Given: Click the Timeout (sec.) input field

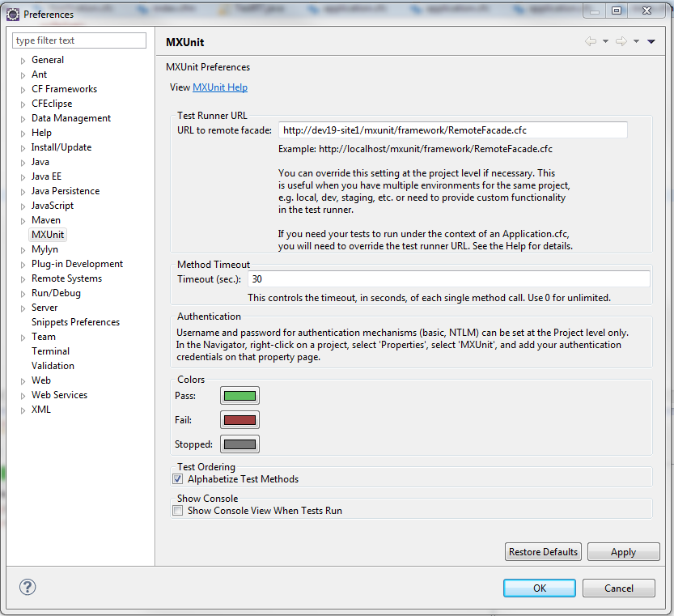Looking at the screenshot, I should click(x=449, y=278).
